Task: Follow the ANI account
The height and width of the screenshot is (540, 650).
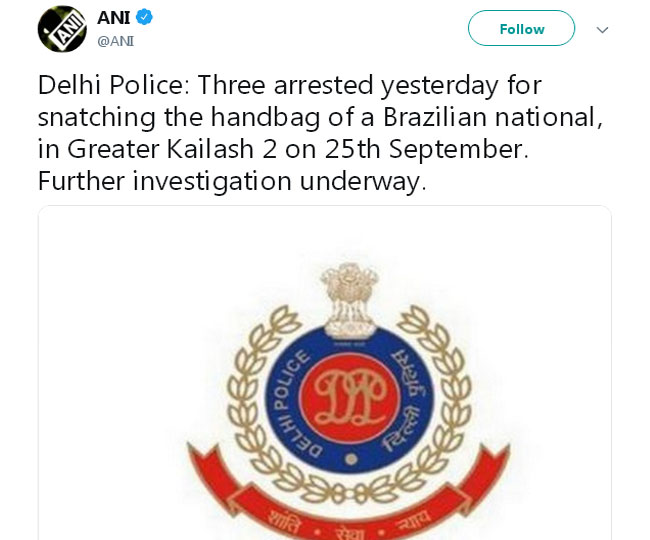Action: 521,28
